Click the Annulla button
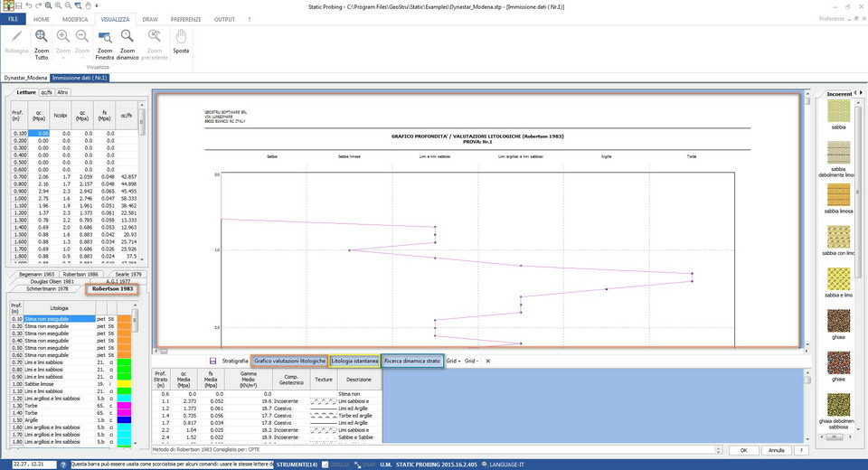Image resolution: width=868 pixels, height=470 pixels. (776, 450)
